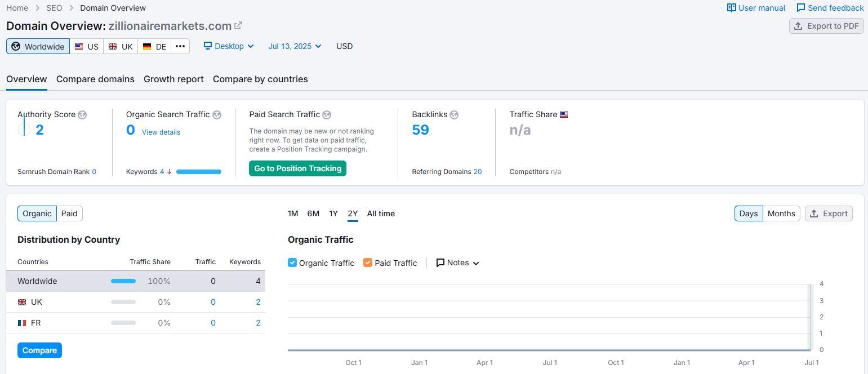This screenshot has height=374, width=868.
Task: Click the Authority Score info globe icon
Action: tap(82, 115)
